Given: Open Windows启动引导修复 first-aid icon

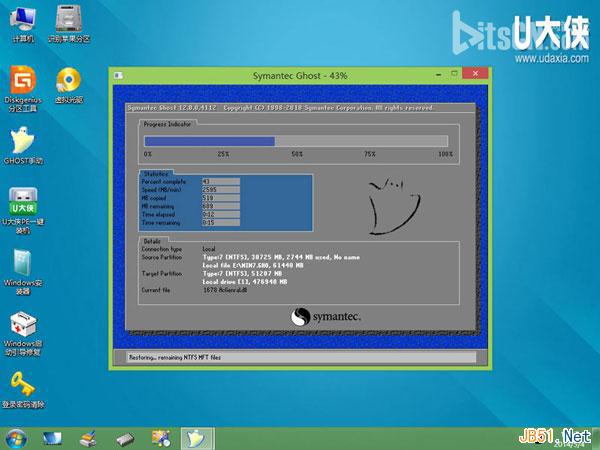Looking at the screenshot, I should 23,334.
